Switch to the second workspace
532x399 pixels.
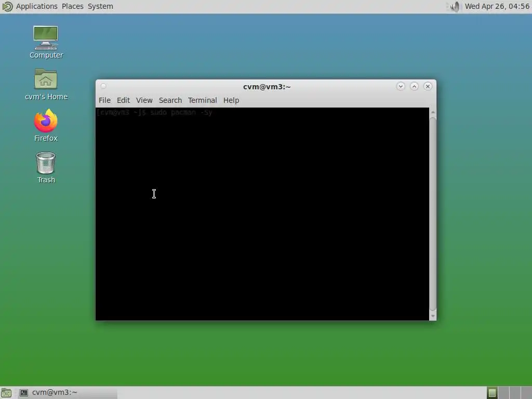coord(503,393)
